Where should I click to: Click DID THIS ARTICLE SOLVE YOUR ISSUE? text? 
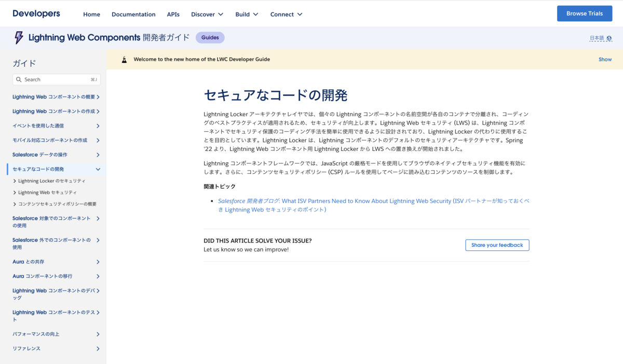click(258, 241)
